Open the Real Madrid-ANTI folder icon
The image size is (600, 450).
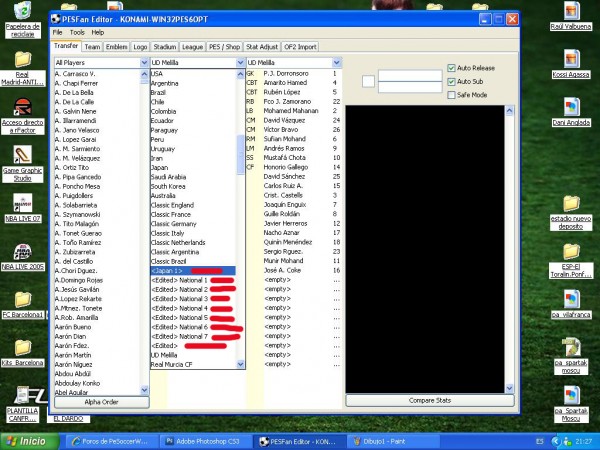tap(23, 60)
